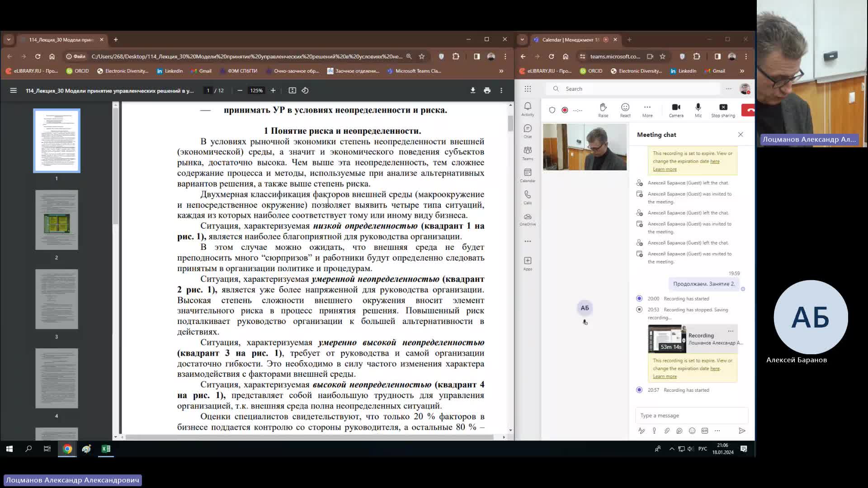Switch to the 114_Лекция_30 browser tab
Screen dimensions: 868x488
click(x=61, y=40)
